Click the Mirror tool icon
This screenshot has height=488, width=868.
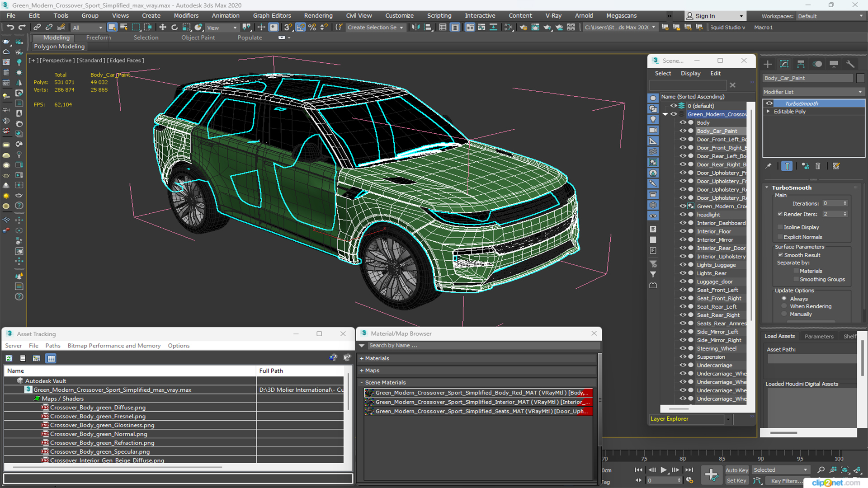(x=415, y=27)
